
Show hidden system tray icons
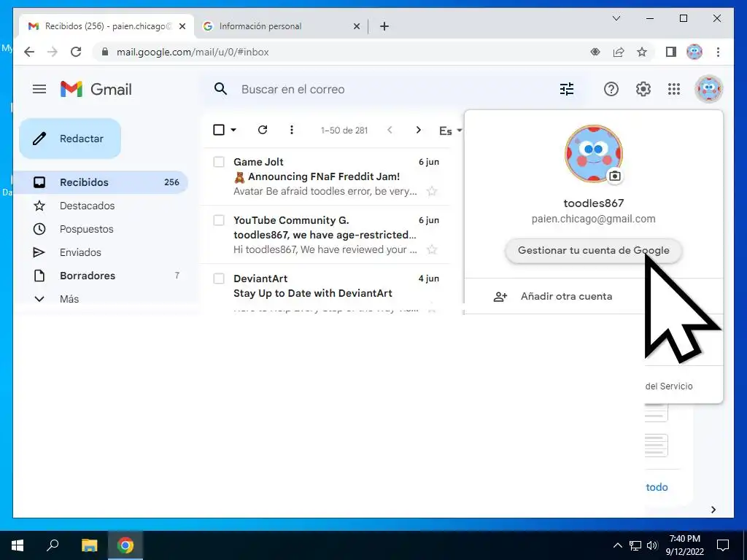[x=617, y=545]
